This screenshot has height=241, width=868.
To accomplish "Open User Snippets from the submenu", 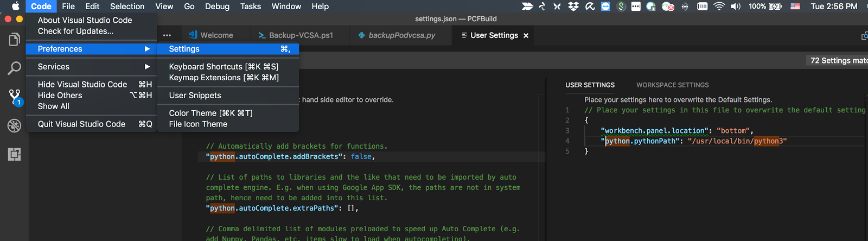I will click(228, 96).
